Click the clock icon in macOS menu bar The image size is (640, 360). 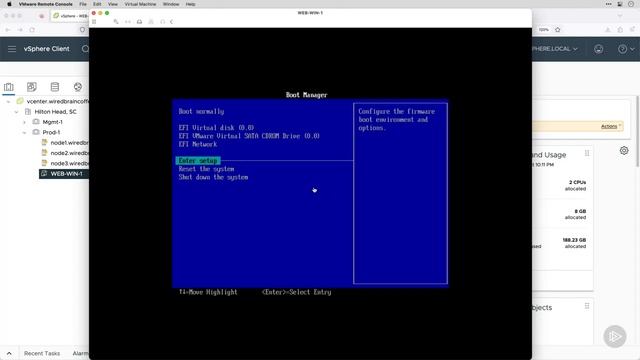point(631,4)
